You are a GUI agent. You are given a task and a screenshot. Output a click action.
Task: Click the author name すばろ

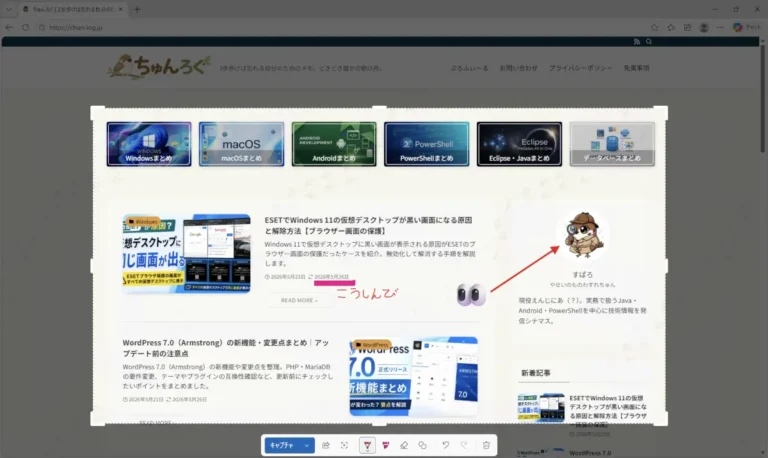pyautogui.click(x=582, y=275)
